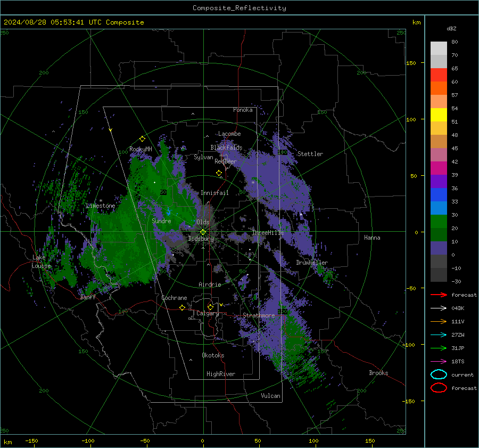Click the 'Okotoks' city label
479x448 pixels.
213,355
